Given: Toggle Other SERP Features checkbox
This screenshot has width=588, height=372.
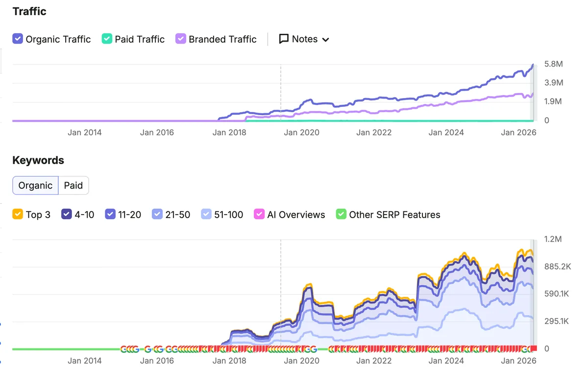Looking at the screenshot, I should point(341,214).
